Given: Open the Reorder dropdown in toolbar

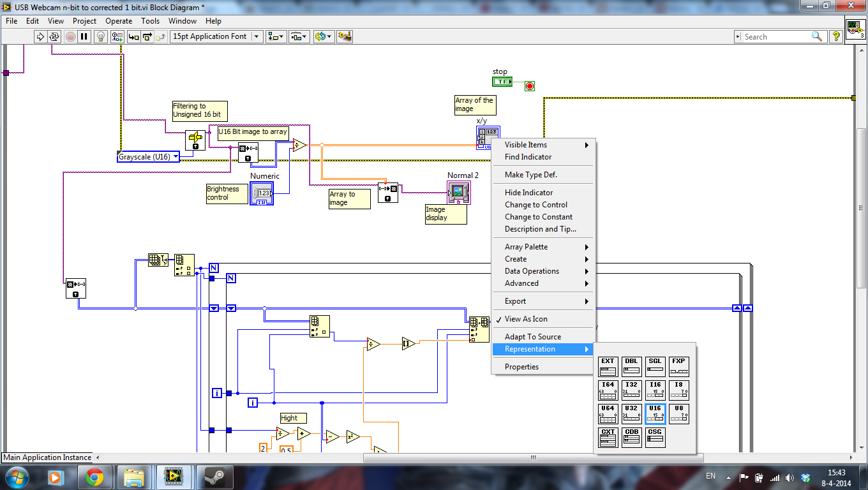Looking at the screenshot, I should point(323,36).
